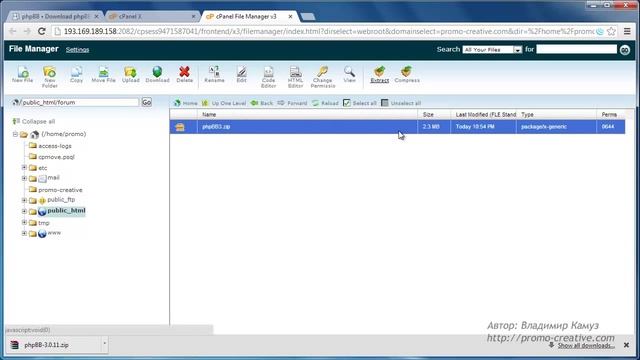Click the search Go button in the header
Viewport: 640px width, 360px height.
point(624,50)
